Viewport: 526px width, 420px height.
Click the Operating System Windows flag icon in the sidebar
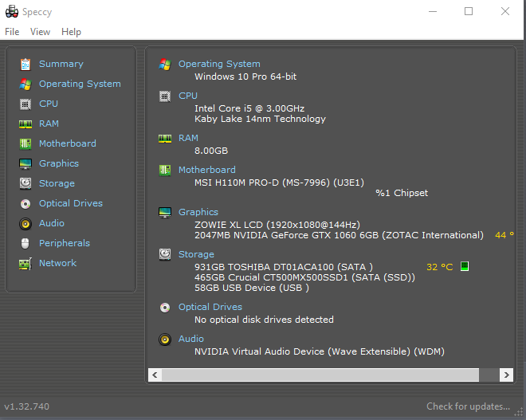[26, 84]
